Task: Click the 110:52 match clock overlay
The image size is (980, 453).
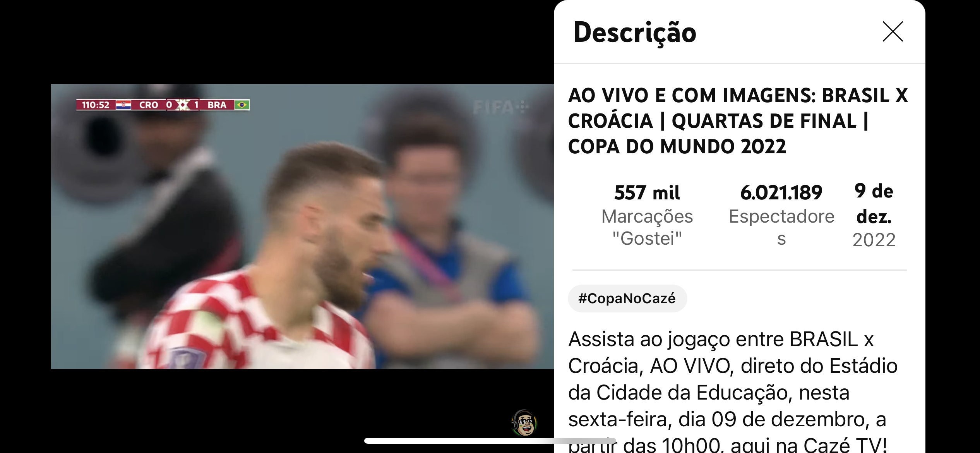Action: click(96, 105)
